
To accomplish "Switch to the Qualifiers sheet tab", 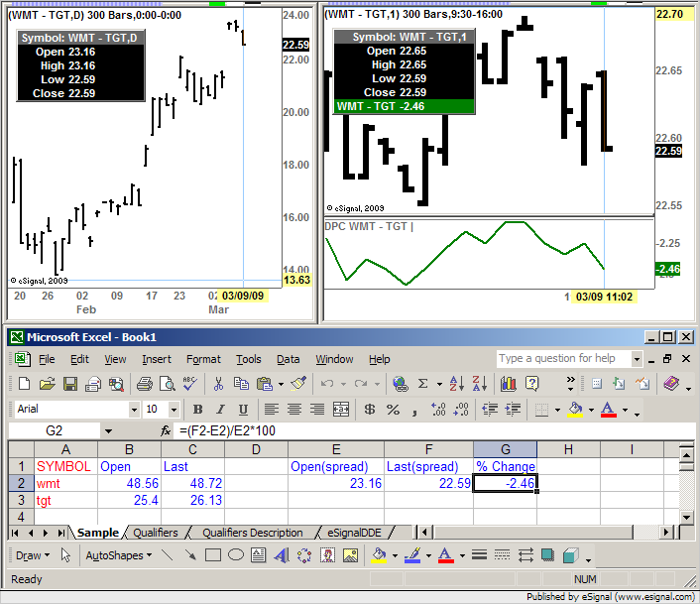I will click(156, 533).
